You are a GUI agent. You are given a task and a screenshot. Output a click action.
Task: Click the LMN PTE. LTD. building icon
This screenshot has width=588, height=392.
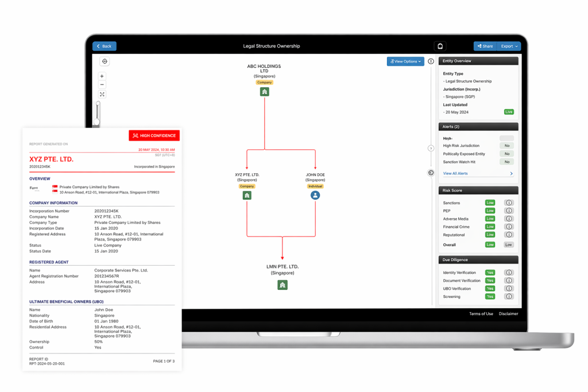(x=282, y=285)
